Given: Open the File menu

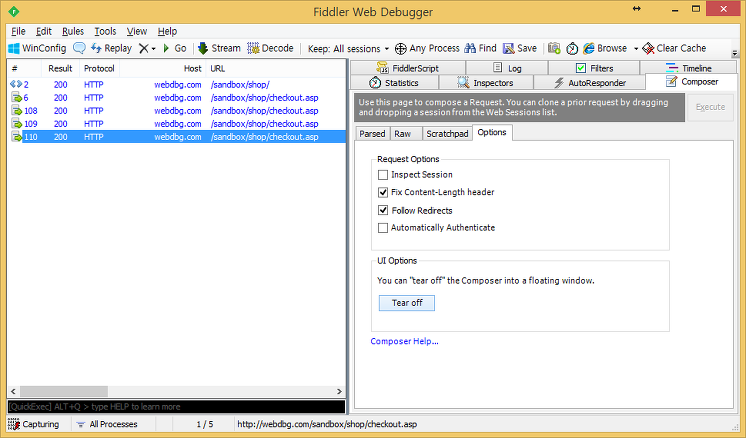Looking at the screenshot, I should click(18, 31).
